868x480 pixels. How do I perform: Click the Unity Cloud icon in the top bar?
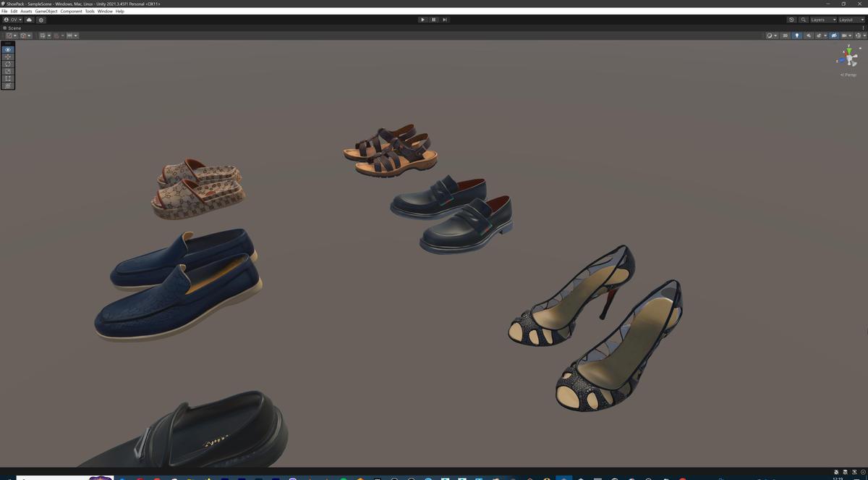(x=29, y=20)
